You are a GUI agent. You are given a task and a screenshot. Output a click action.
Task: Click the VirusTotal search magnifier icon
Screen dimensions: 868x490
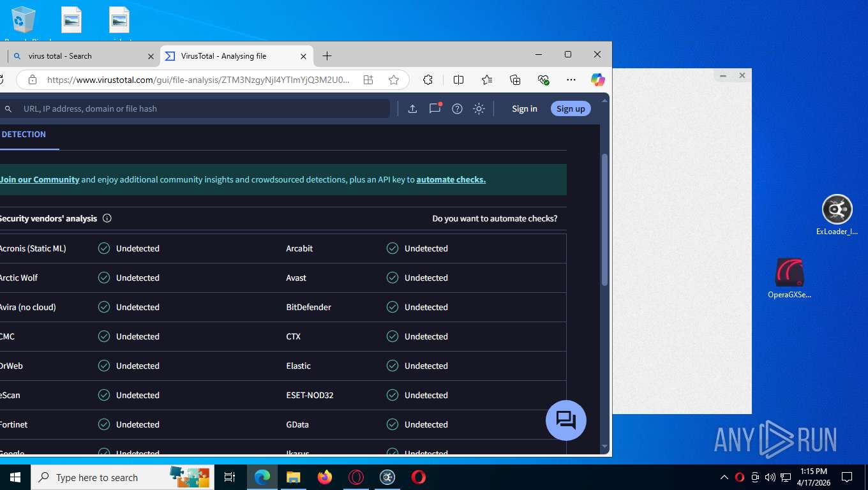8,109
